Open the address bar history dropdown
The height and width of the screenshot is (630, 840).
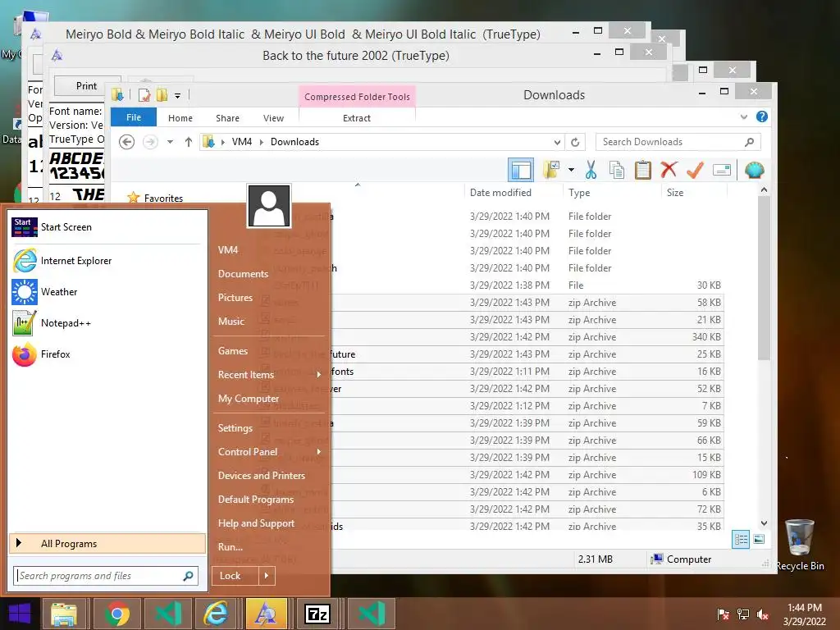coord(557,142)
